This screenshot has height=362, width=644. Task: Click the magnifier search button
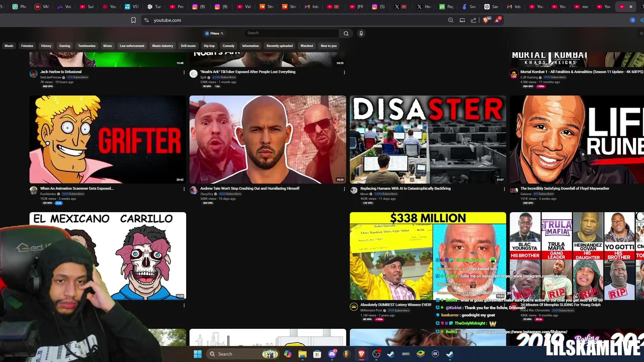click(x=346, y=33)
